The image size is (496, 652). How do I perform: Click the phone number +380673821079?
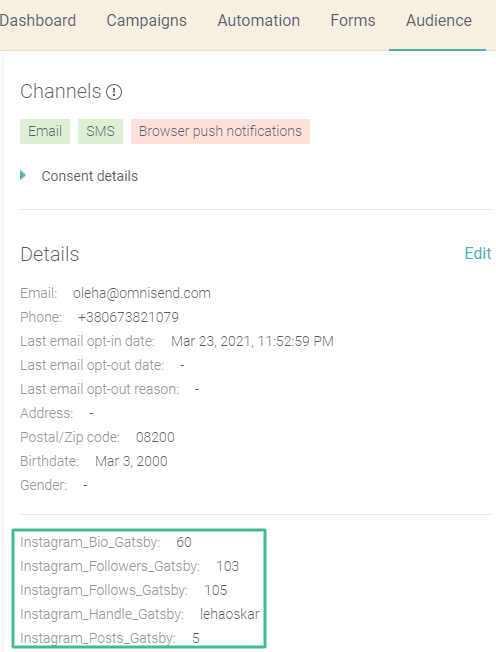pos(128,317)
